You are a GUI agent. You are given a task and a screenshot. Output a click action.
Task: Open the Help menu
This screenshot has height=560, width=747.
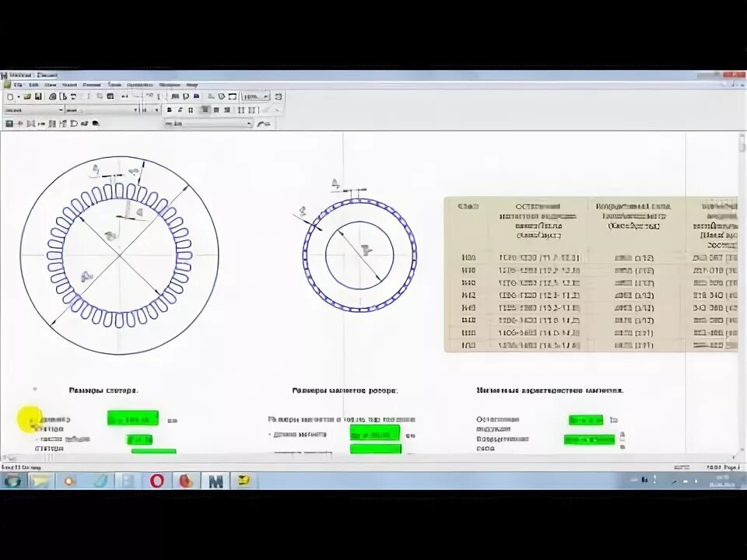pos(192,85)
